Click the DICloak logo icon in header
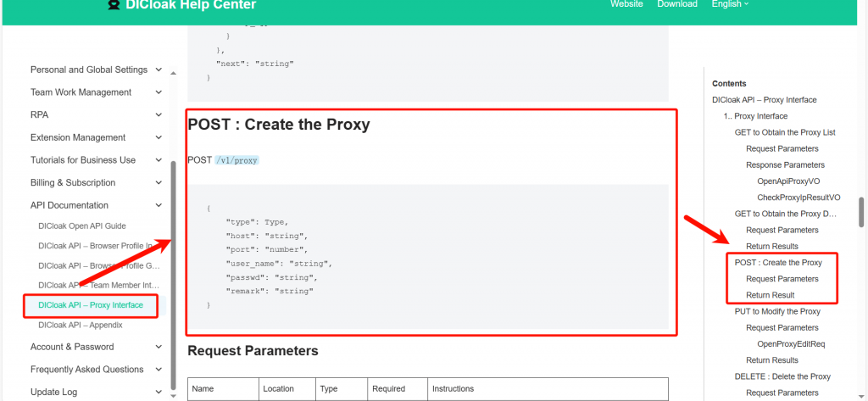This screenshot has height=401, width=868. coord(114,5)
